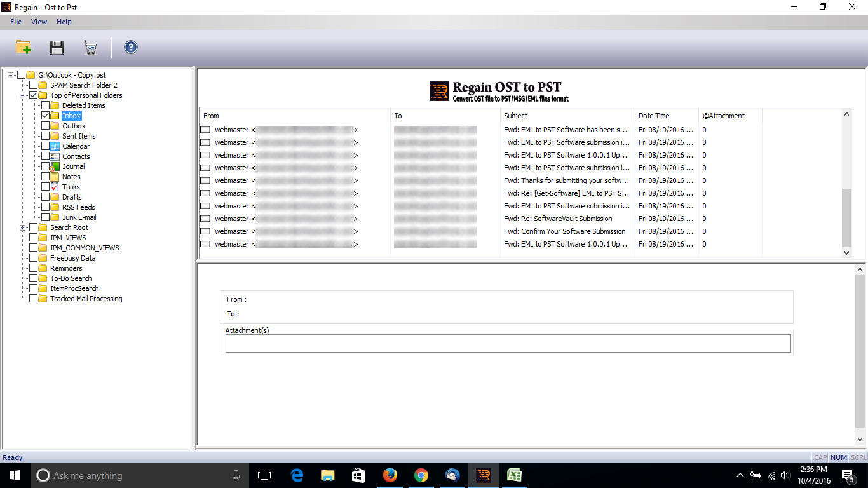Check the SPAM Search Folder 2 checkbox
Screen dimensions: 868x488
pyautogui.click(x=34, y=85)
